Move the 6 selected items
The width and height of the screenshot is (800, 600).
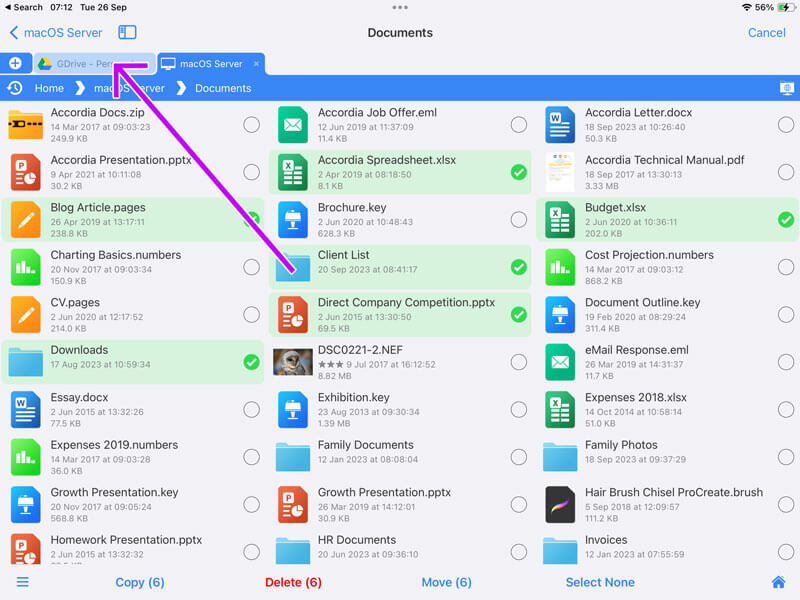[446, 582]
